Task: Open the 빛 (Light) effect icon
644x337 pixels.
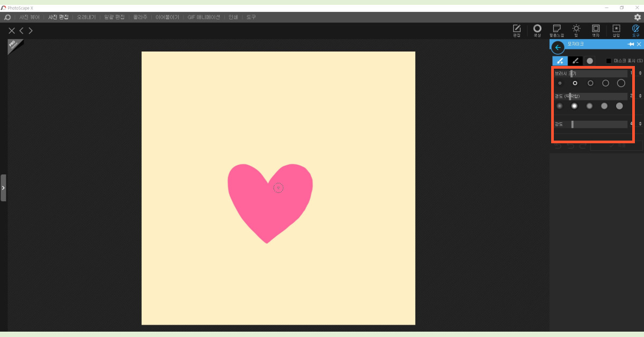Action: [576, 30]
